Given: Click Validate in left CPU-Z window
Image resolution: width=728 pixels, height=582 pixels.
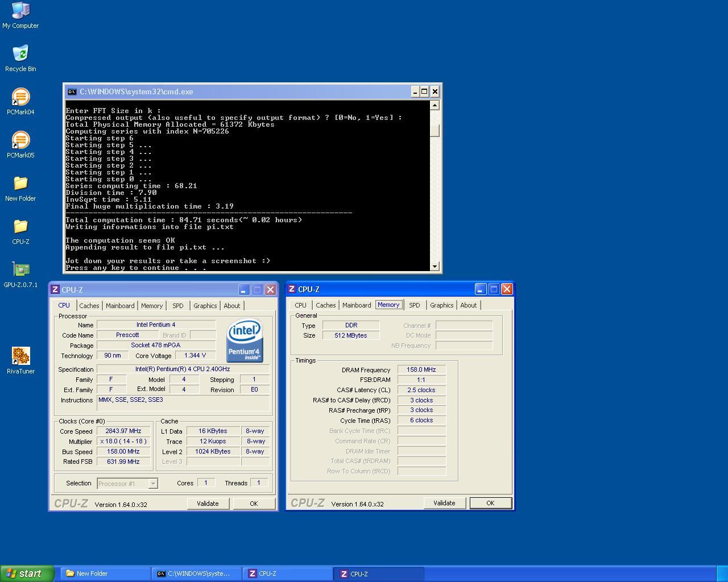Looking at the screenshot, I should 208,504.
